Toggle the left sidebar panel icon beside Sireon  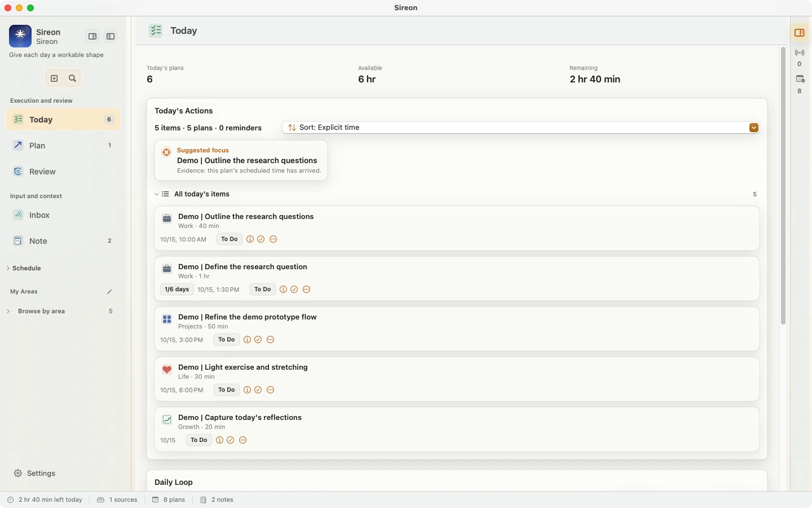click(111, 37)
